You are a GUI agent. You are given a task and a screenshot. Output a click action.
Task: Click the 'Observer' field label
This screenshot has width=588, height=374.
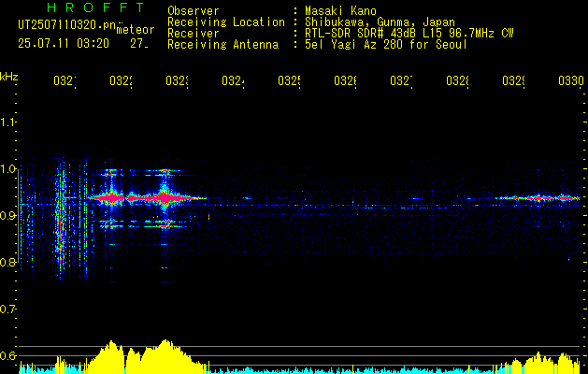(x=194, y=10)
